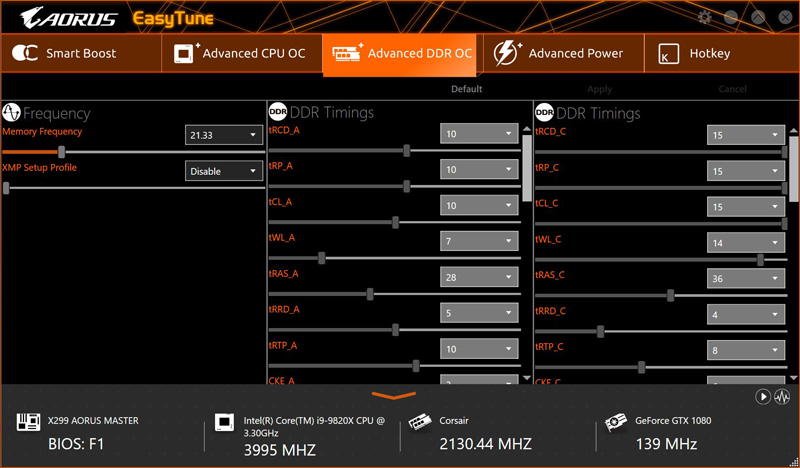Screen dimensions: 800x468
Task: Switch to the Advanced DDR OC tab
Action: point(399,54)
